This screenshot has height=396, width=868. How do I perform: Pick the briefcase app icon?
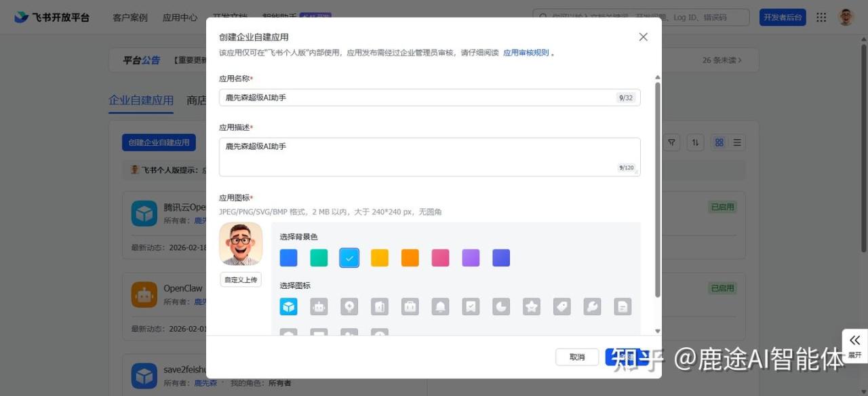410,307
